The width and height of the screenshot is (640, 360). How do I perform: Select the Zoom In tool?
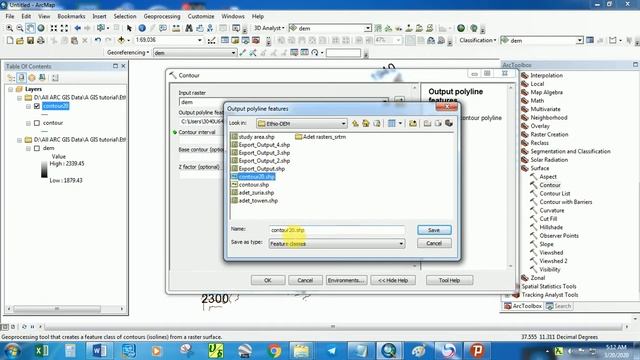(9, 28)
